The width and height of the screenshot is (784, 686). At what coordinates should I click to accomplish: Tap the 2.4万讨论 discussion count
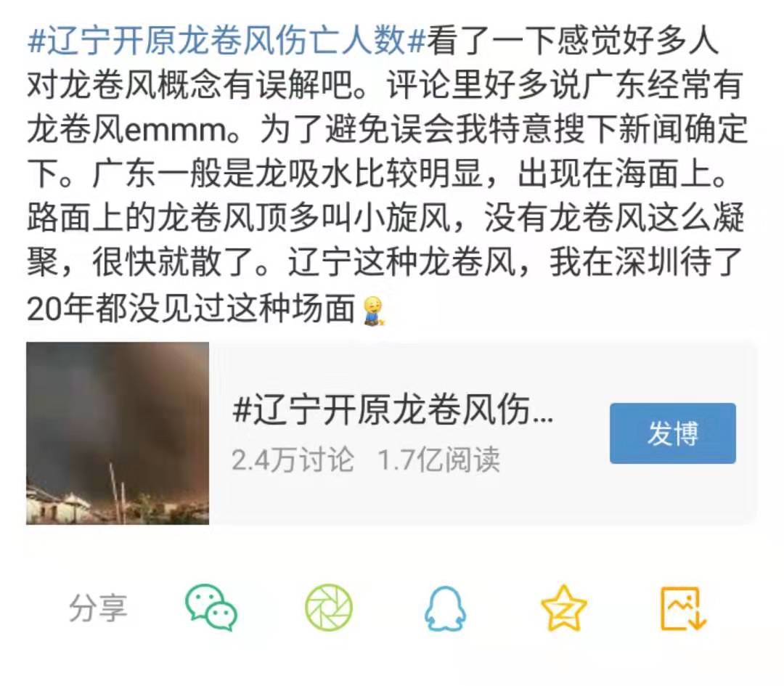click(x=293, y=460)
